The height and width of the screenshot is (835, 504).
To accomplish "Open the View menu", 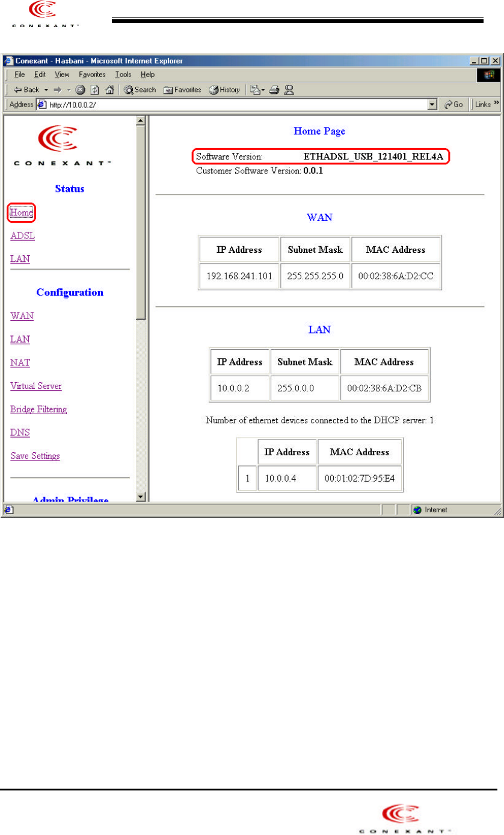I will click(62, 75).
